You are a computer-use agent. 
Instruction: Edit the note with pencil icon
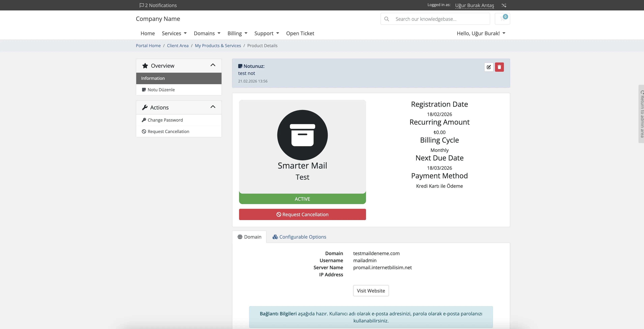pyautogui.click(x=489, y=67)
